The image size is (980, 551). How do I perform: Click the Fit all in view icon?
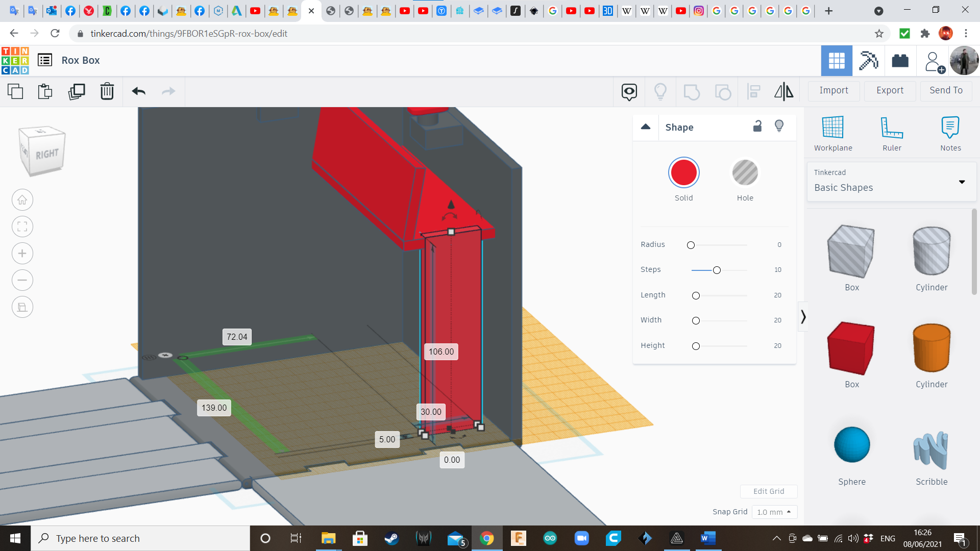tap(22, 227)
